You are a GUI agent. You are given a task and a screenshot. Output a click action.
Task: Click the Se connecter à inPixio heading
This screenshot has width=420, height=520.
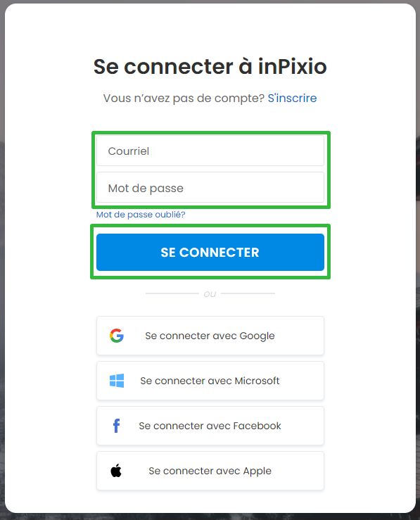[x=210, y=66]
